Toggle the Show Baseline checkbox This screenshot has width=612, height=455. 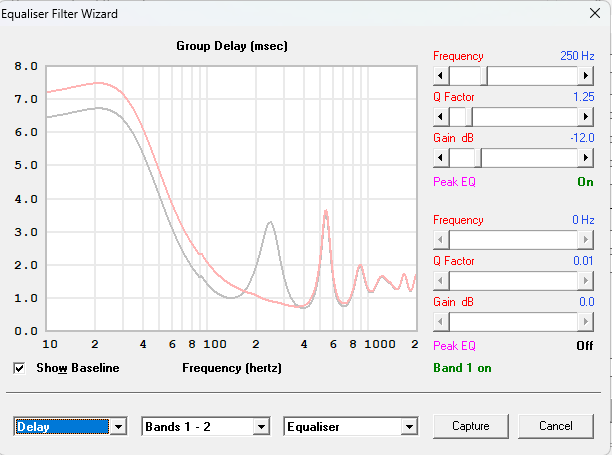pos(19,368)
